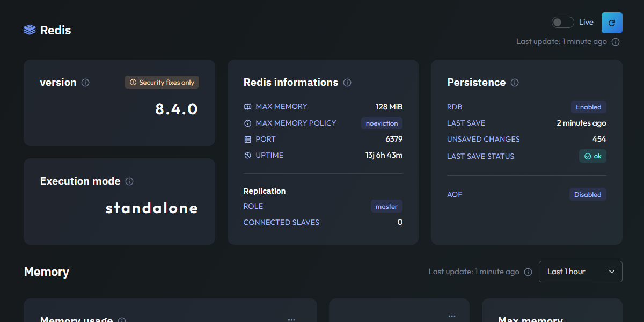
Task: Open middle memory card three-dot menu
Action: pyautogui.click(x=452, y=316)
